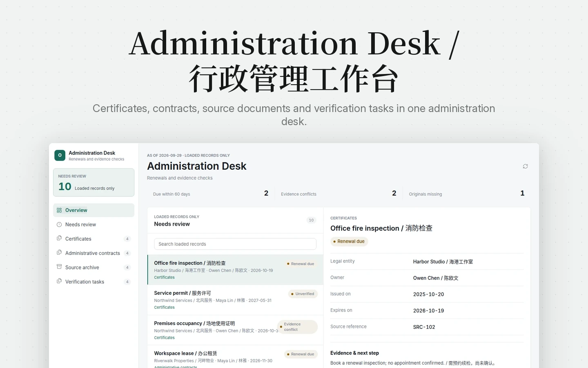The width and height of the screenshot is (588, 368).
Task: Go to Needs review in sidebar
Action: [94, 224]
